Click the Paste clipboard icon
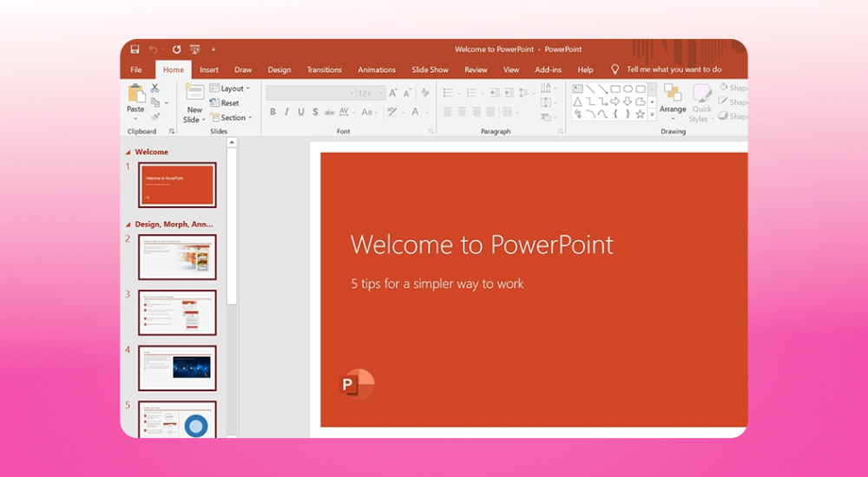 [135, 94]
